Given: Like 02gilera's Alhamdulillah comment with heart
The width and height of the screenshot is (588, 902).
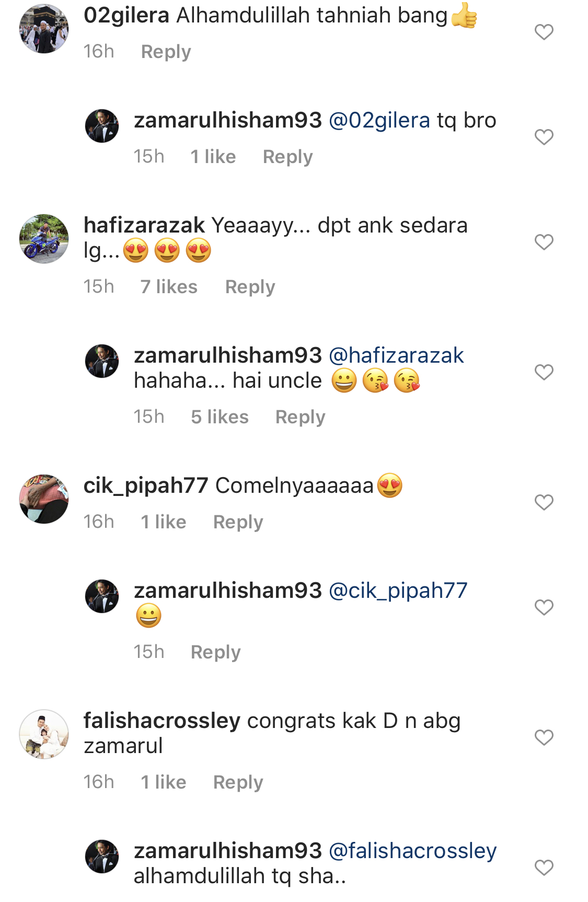Looking at the screenshot, I should click(544, 32).
